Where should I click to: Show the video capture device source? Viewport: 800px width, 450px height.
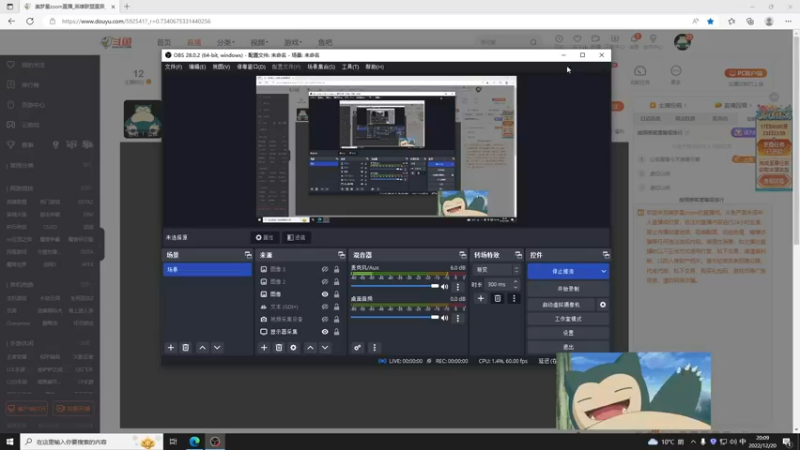pyautogui.click(x=324, y=319)
